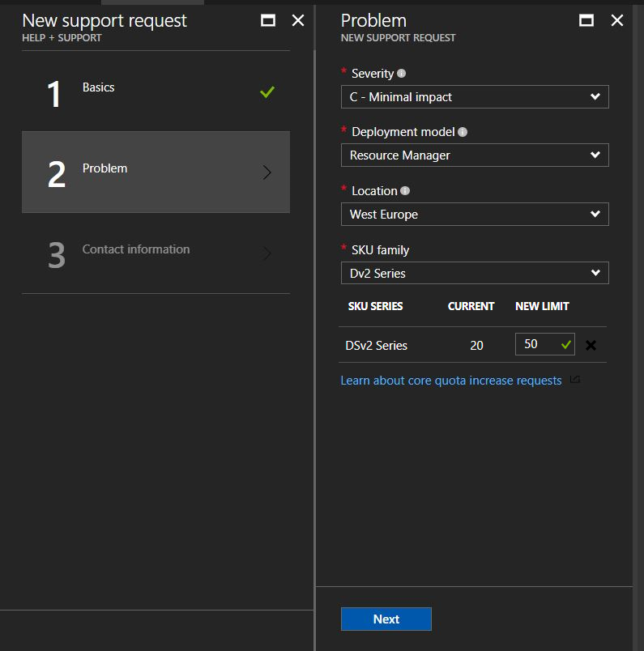
Task: Open Learn about core quota increase requests
Action: [450, 381]
